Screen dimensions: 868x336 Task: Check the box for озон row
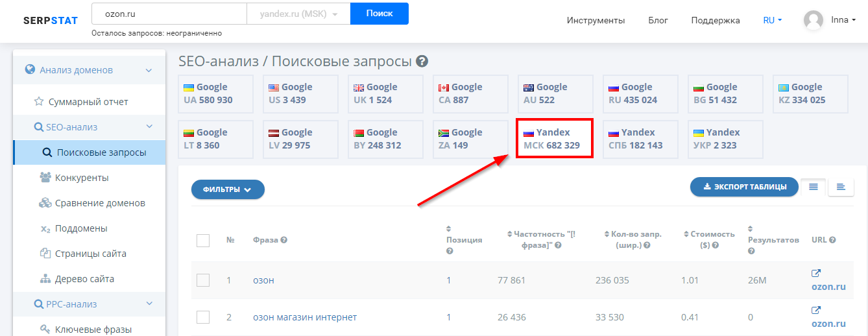point(203,280)
